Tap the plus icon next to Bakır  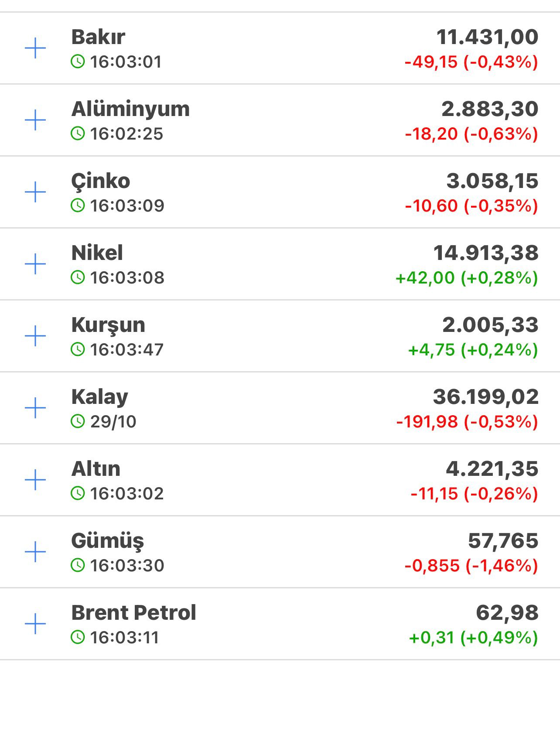(35, 48)
